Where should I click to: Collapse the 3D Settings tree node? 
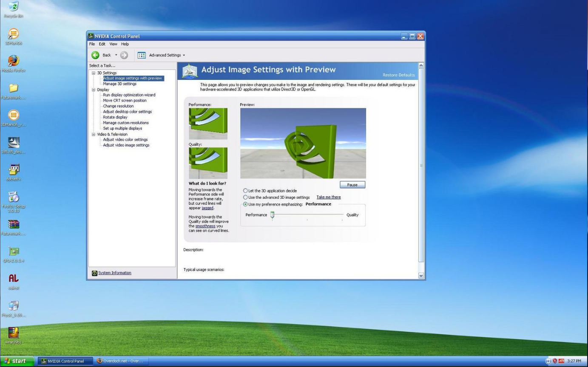[x=94, y=73]
